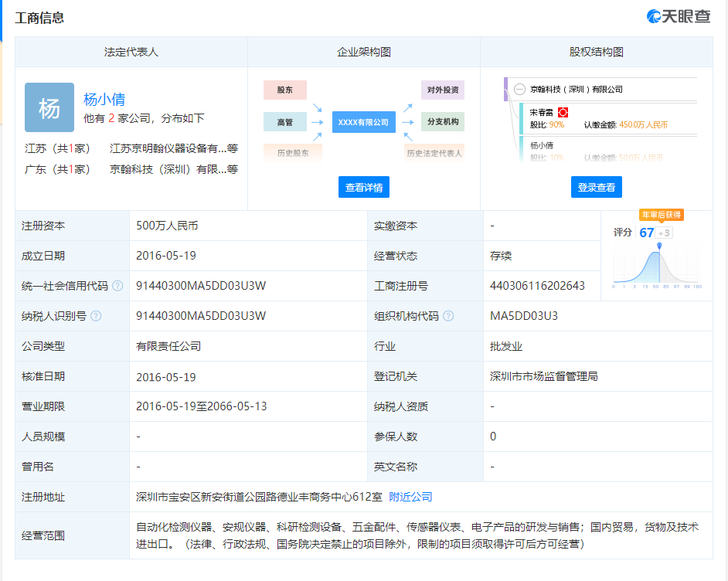Click the 高管 box in structure diagram
Viewport: 728px width, 581px height.
click(284, 122)
